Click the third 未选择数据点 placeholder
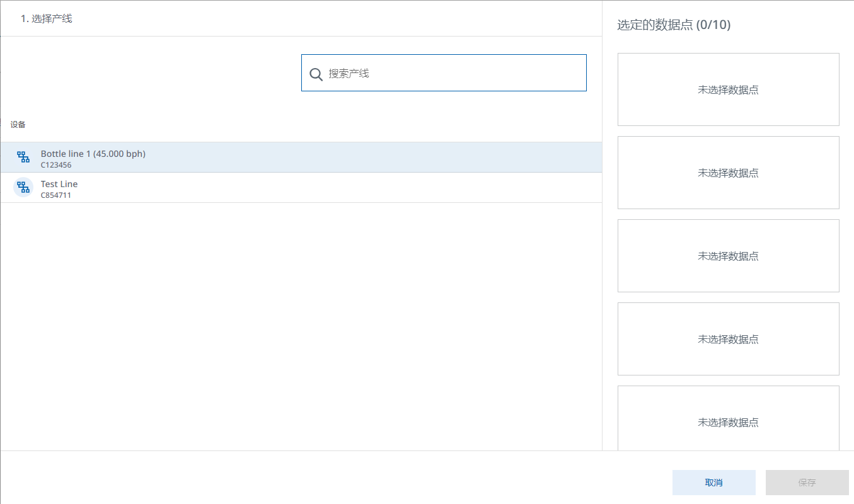 [x=728, y=256]
